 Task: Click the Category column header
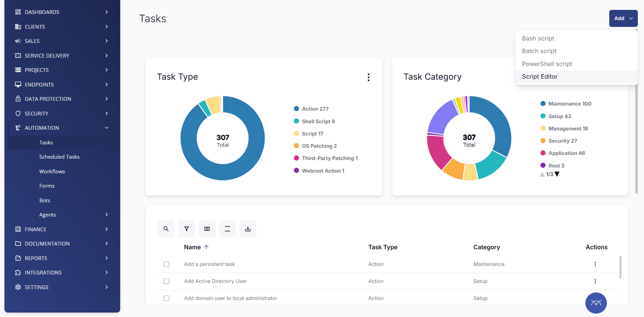[x=487, y=247]
